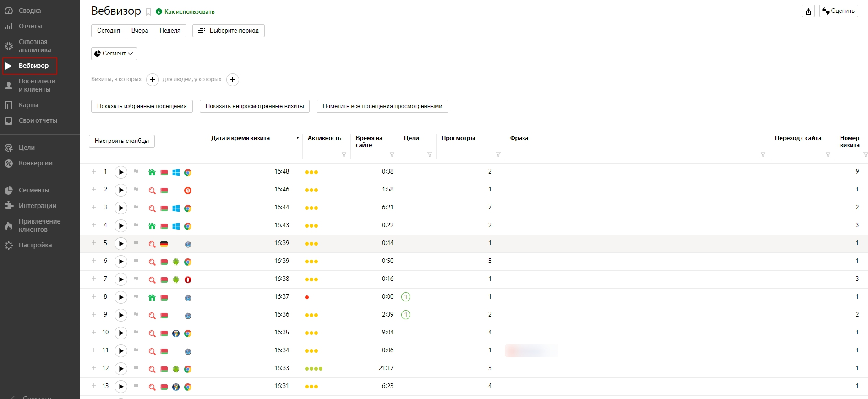Flag visit 7 as favorite
The height and width of the screenshot is (399, 868).
click(x=136, y=279)
